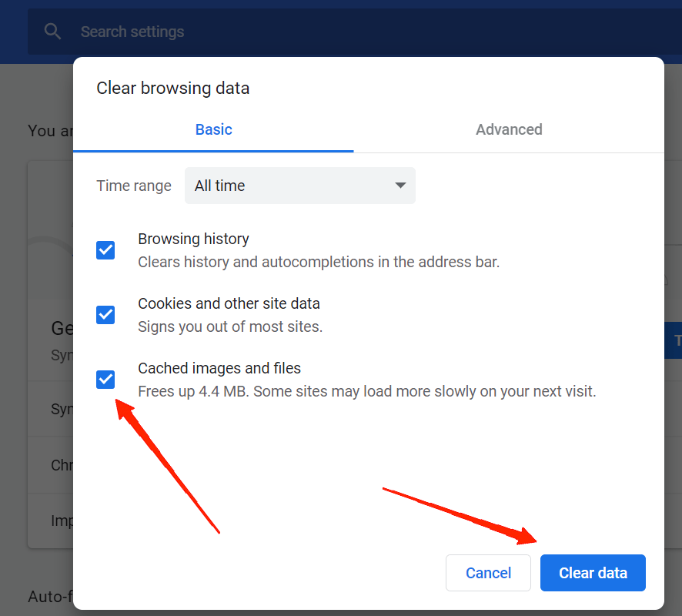Click the Cached images and files label
The width and height of the screenshot is (682, 616).
(x=219, y=368)
